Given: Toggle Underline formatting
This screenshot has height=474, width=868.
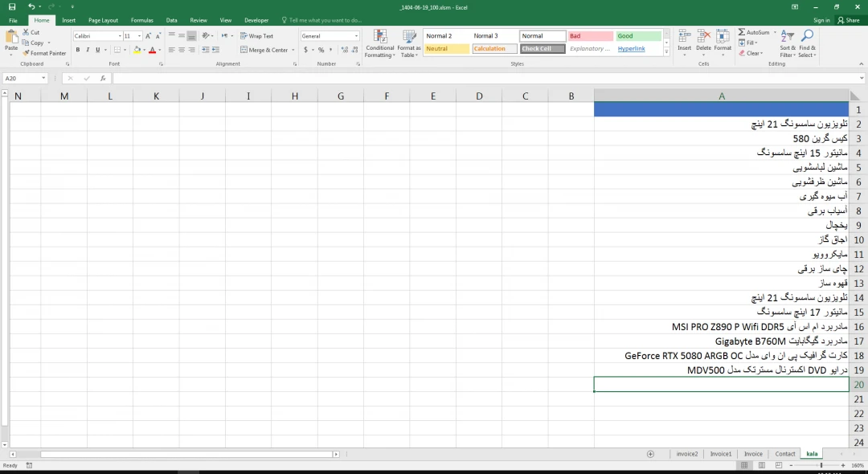Looking at the screenshot, I should coord(98,50).
